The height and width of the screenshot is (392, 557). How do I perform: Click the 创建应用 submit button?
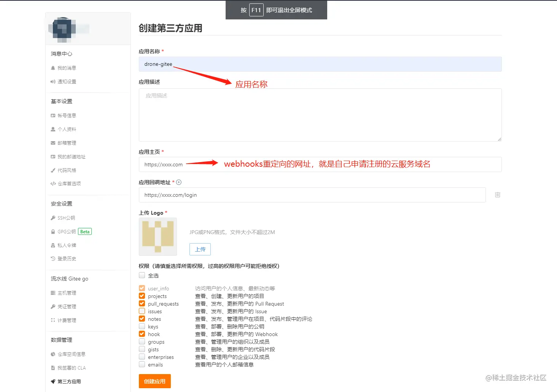click(x=155, y=381)
